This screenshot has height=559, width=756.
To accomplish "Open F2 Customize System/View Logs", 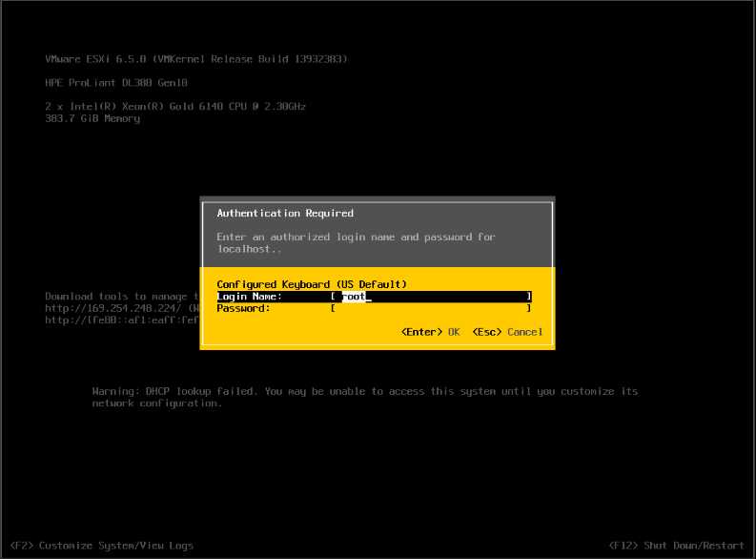I will [x=102, y=546].
